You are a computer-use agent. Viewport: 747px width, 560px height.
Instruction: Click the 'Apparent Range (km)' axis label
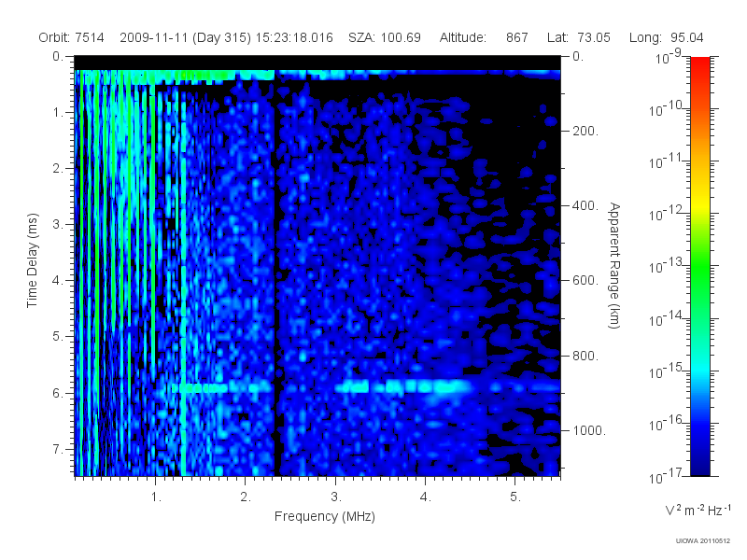614,265
